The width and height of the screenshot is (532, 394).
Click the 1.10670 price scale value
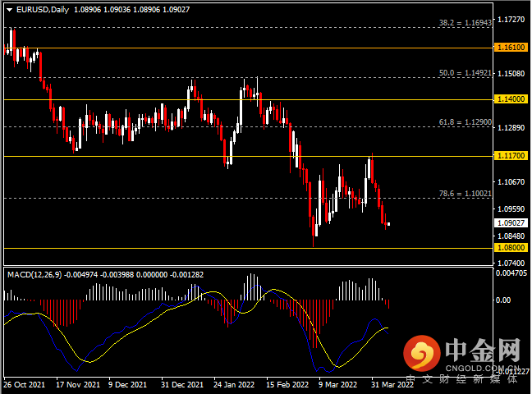click(511, 182)
